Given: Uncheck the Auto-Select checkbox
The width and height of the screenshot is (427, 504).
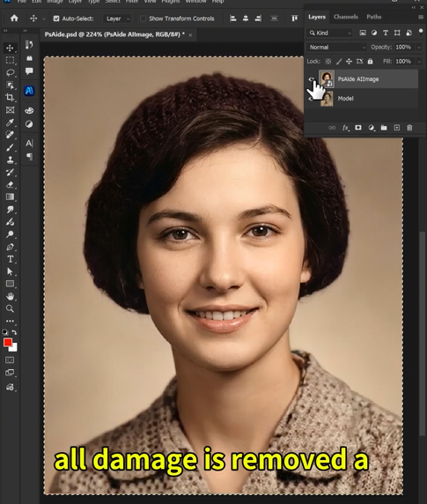Looking at the screenshot, I should tap(56, 19).
